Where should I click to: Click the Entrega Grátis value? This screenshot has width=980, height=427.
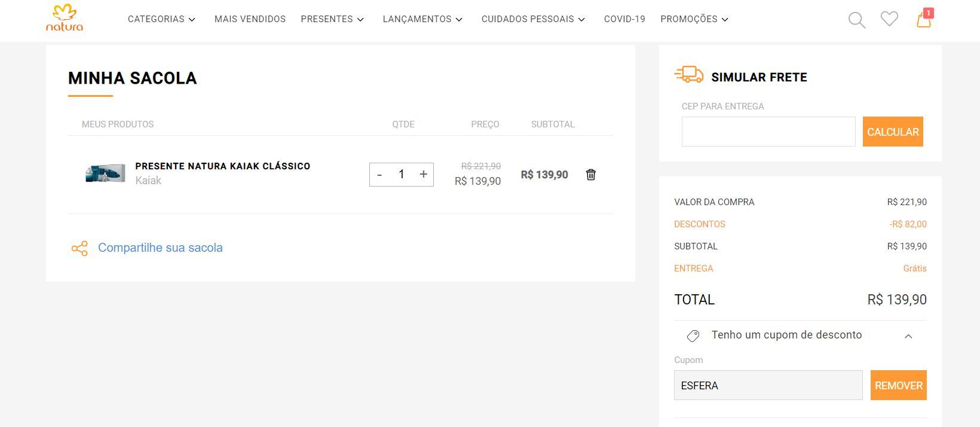[x=915, y=269]
